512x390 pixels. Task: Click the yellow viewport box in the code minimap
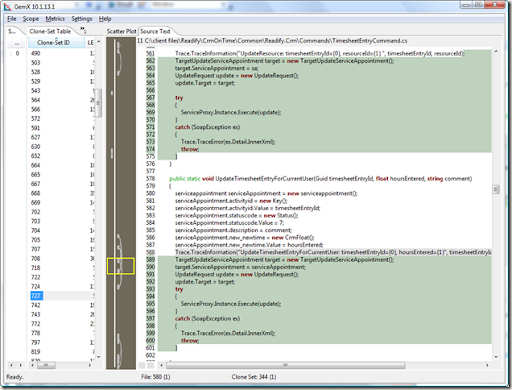121,266
